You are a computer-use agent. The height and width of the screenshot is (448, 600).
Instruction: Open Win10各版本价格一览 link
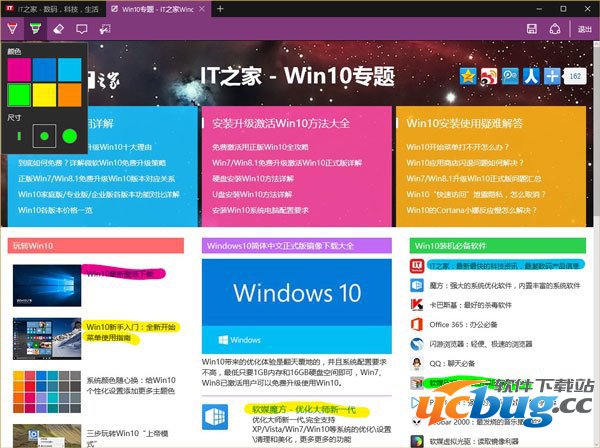point(55,210)
